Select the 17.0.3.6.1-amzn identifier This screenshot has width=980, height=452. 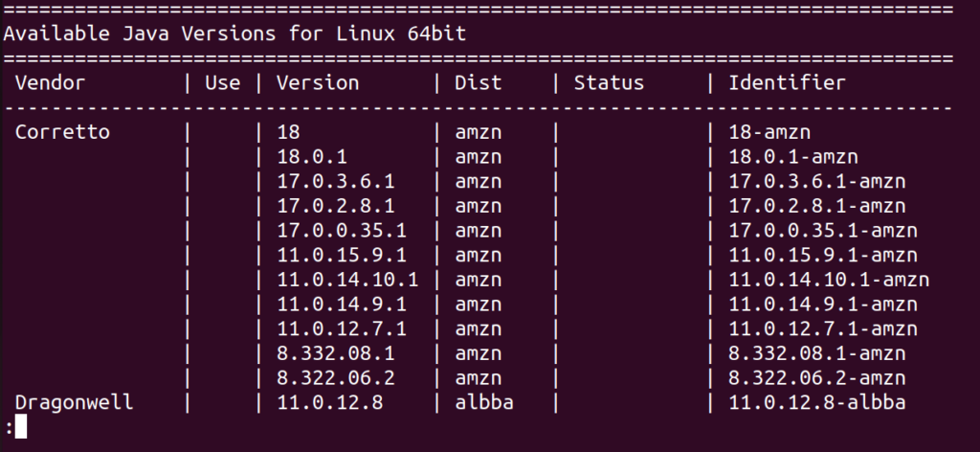(x=817, y=182)
